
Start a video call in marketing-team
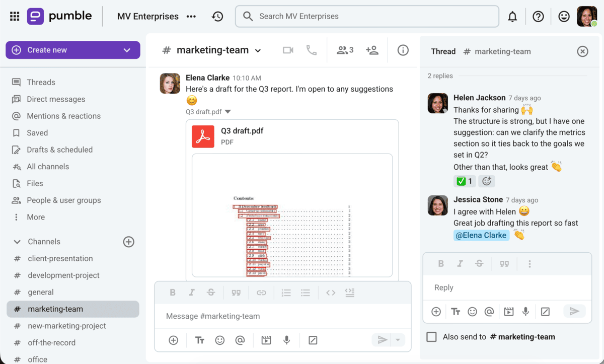click(288, 50)
